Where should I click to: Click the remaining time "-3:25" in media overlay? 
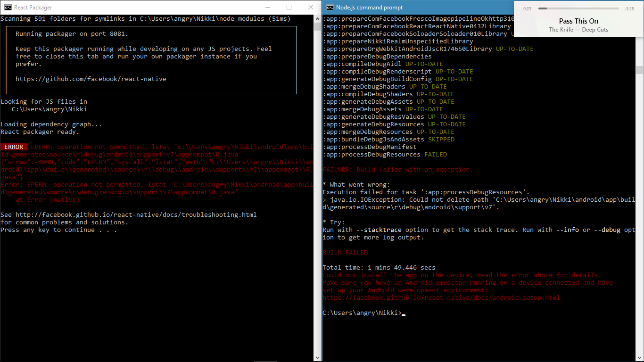point(629,8)
